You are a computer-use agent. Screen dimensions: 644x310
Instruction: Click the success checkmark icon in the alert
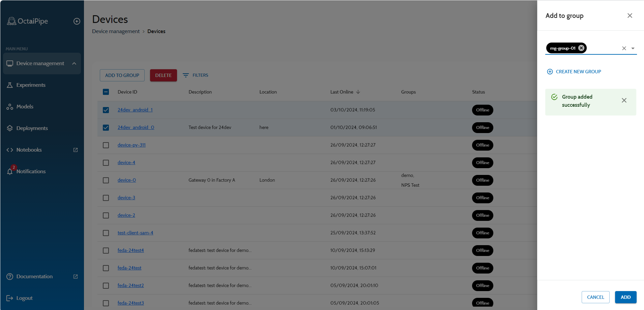tap(554, 97)
